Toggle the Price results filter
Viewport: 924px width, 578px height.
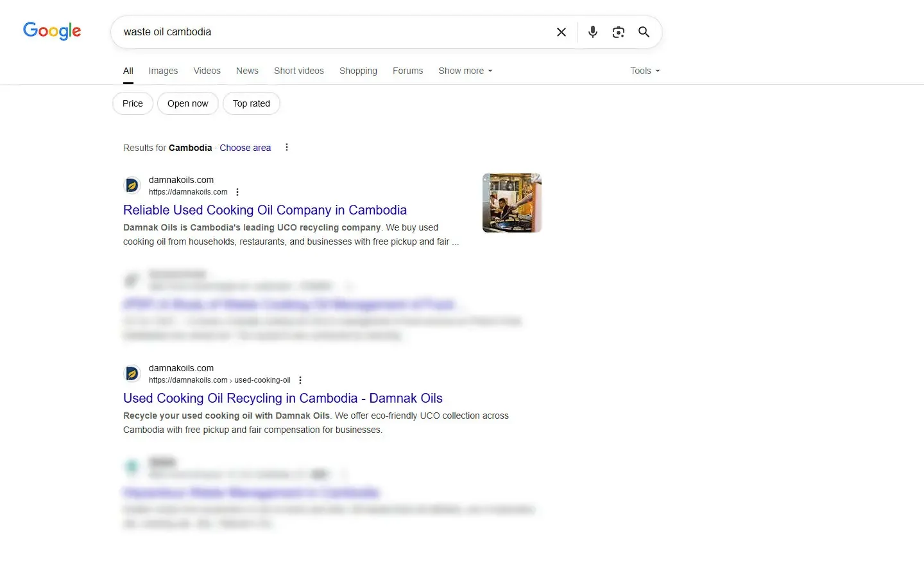(x=132, y=103)
